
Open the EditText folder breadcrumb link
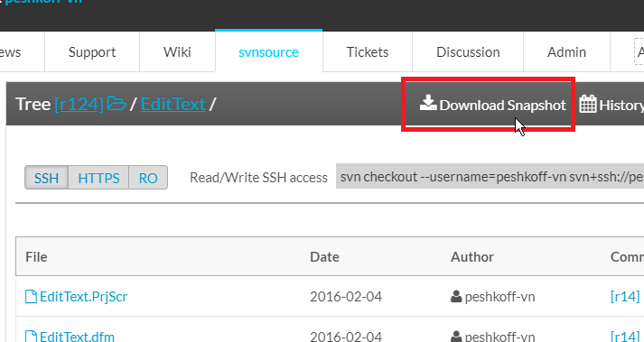[x=173, y=104]
